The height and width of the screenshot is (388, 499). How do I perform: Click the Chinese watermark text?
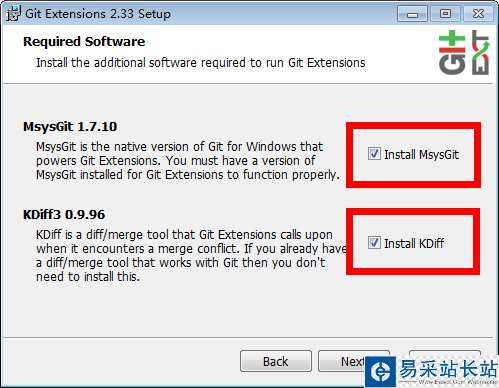[448, 368]
